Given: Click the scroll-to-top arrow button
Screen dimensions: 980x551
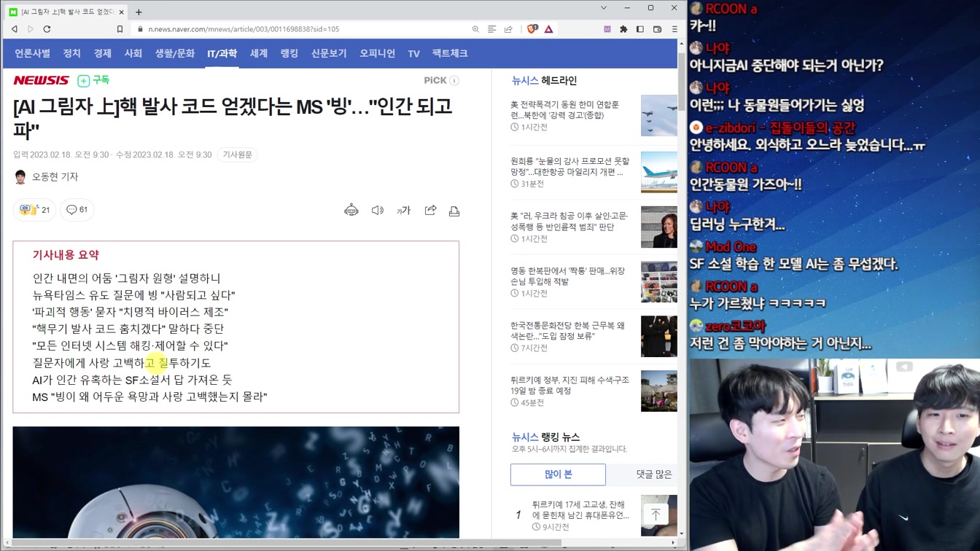Looking at the screenshot, I should 656,515.
